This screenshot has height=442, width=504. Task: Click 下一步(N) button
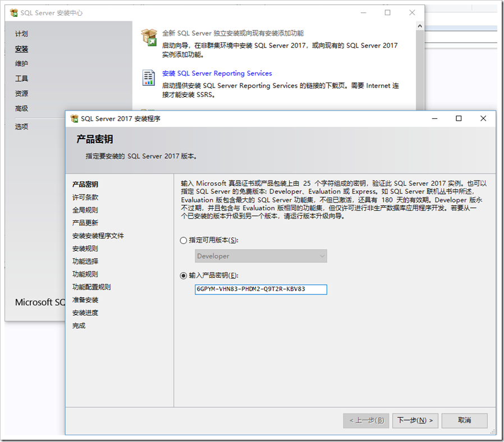pos(415,421)
